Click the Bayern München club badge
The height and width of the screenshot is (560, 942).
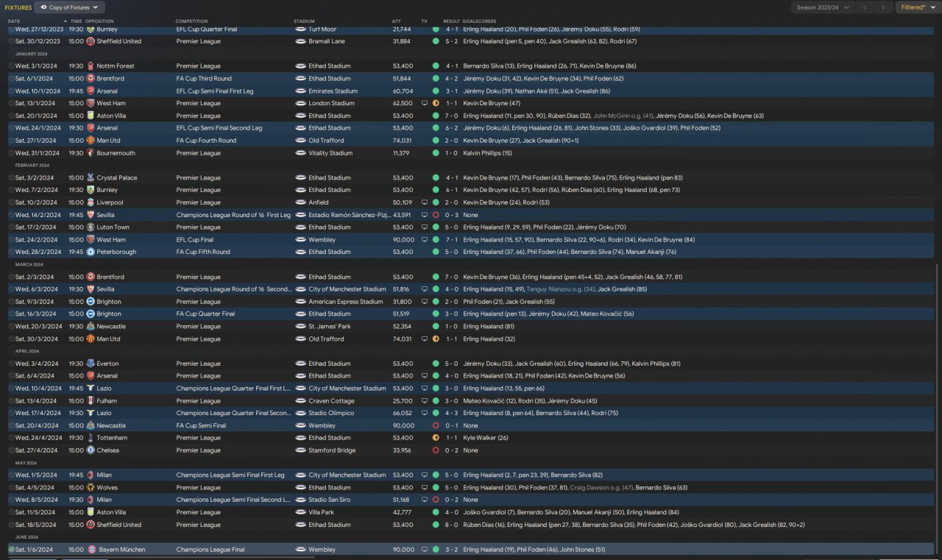91,550
